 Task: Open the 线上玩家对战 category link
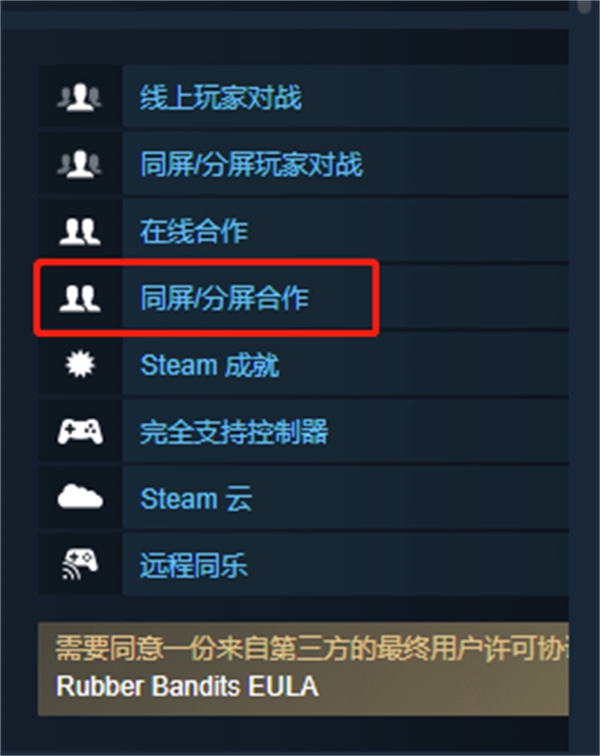(221, 97)
